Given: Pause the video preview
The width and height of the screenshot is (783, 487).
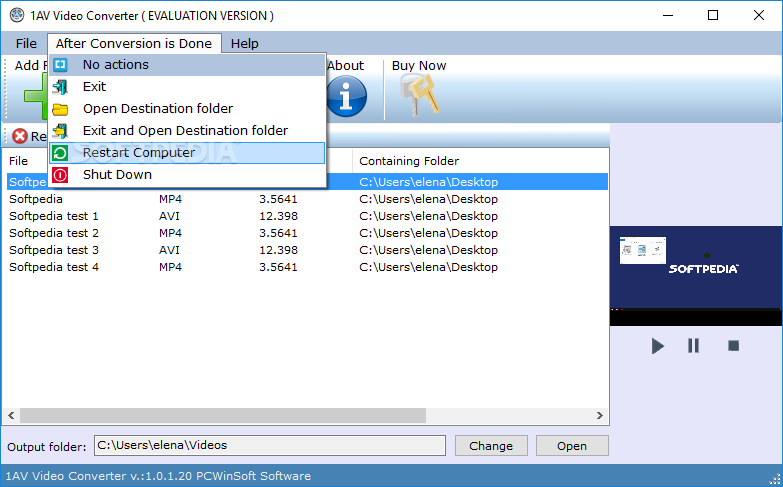Looking at the screenshot, I should point(694,346).
